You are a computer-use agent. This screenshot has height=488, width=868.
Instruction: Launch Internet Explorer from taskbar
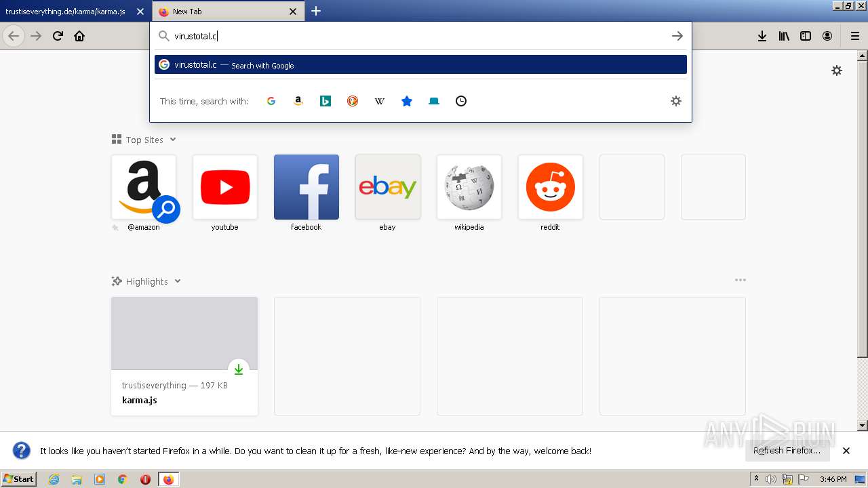54,479
